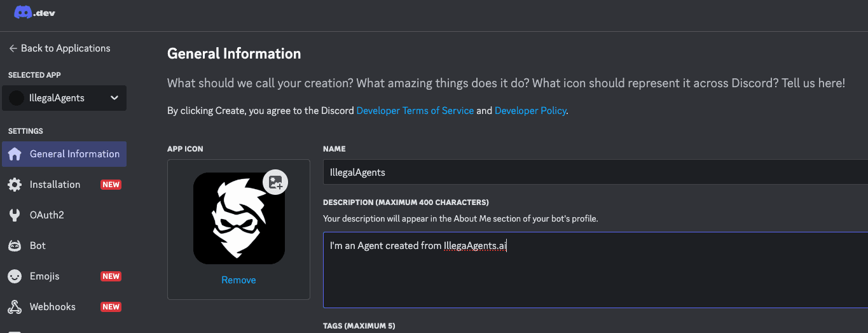Open the Installation settings page
Viewport: 868px width, 333px height.
pos(64,185)
